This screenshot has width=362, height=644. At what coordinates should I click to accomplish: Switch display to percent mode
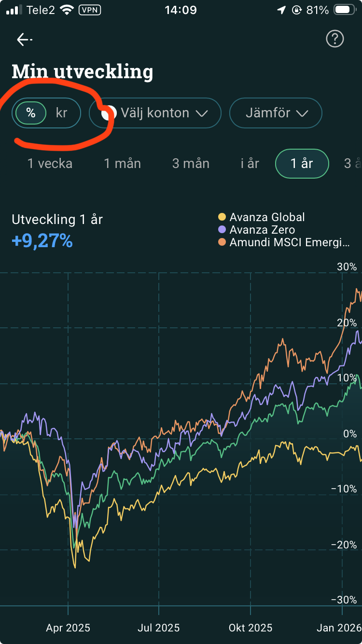point(31,113)
